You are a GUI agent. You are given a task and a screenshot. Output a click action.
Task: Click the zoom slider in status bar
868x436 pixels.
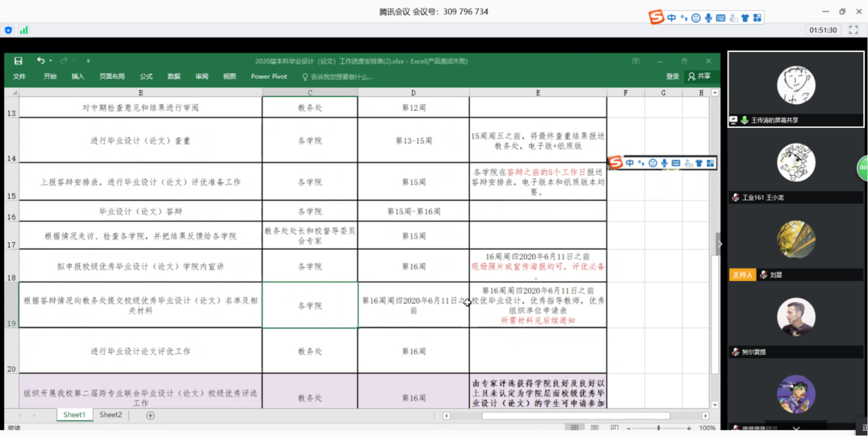click(x=658, y=428)
